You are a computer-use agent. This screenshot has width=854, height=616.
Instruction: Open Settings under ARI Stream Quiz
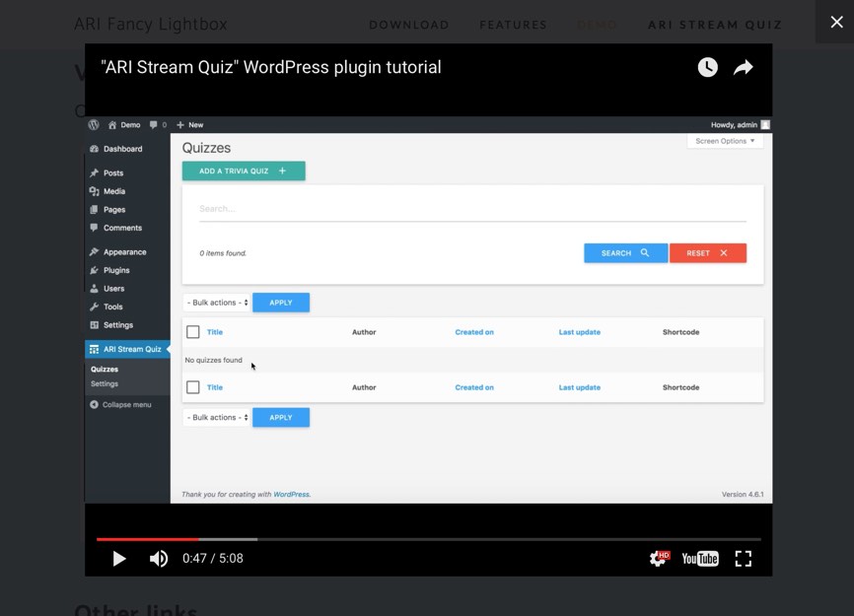pyautogui.click(x=105, y=383)
